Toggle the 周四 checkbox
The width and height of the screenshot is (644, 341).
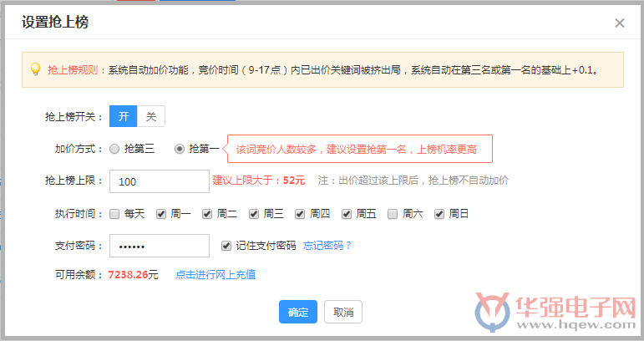point(300,214)
